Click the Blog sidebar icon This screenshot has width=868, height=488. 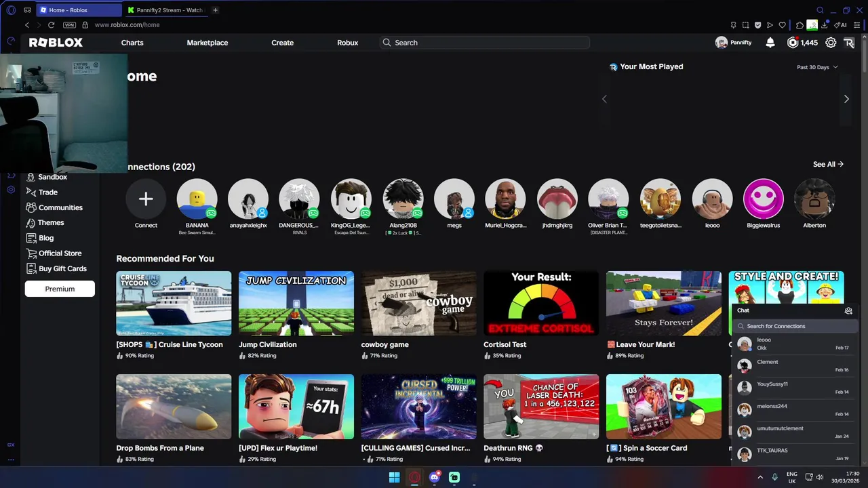pyautogui.click(x=31, y=238)
